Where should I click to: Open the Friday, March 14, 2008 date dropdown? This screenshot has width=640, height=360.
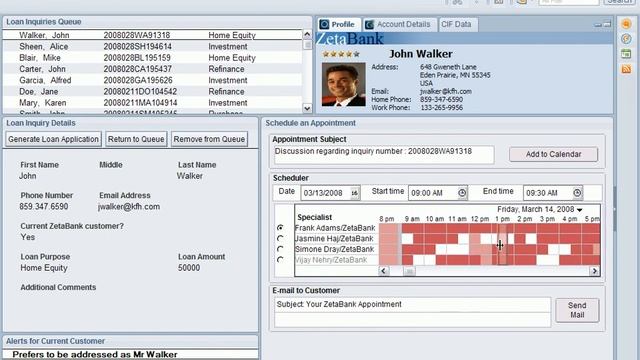[580, 210]
